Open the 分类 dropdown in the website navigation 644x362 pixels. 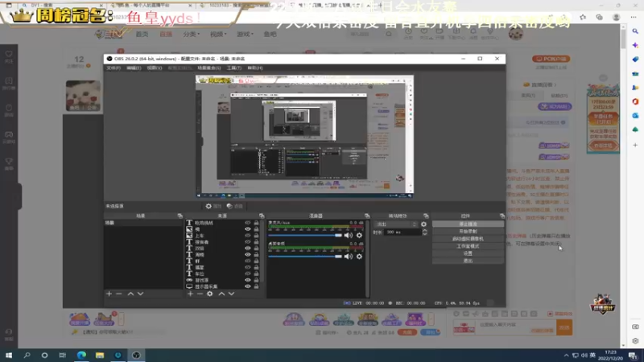tap(191, 34)
